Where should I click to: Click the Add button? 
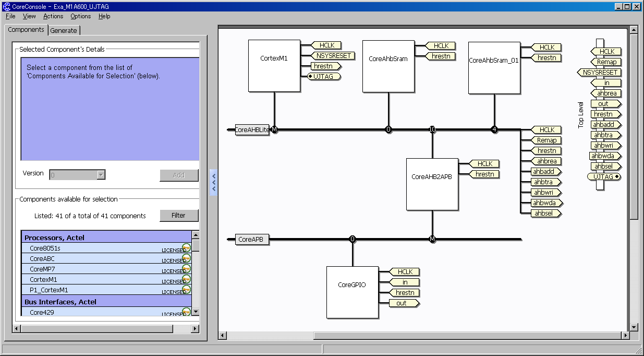[179, 175]
